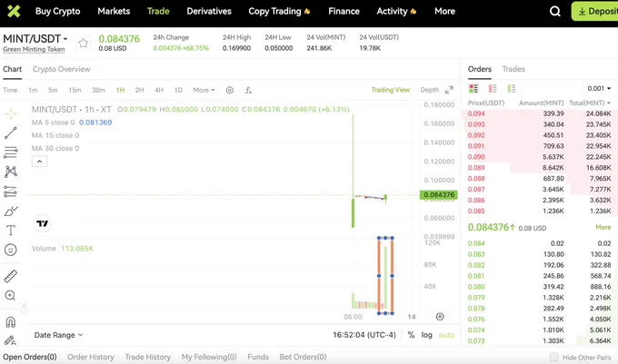Click the XT exchange logo
Viewport: 618px width, 364px height.
click(14, 11)
